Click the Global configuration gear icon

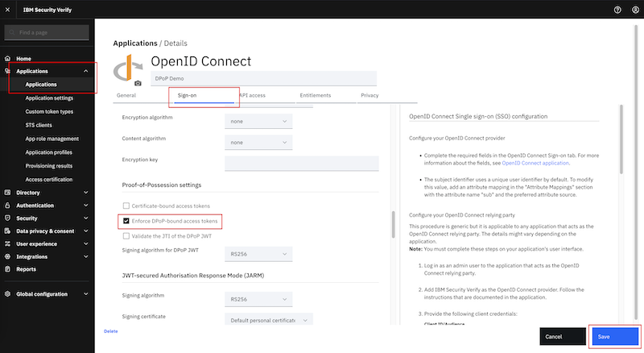7,293
